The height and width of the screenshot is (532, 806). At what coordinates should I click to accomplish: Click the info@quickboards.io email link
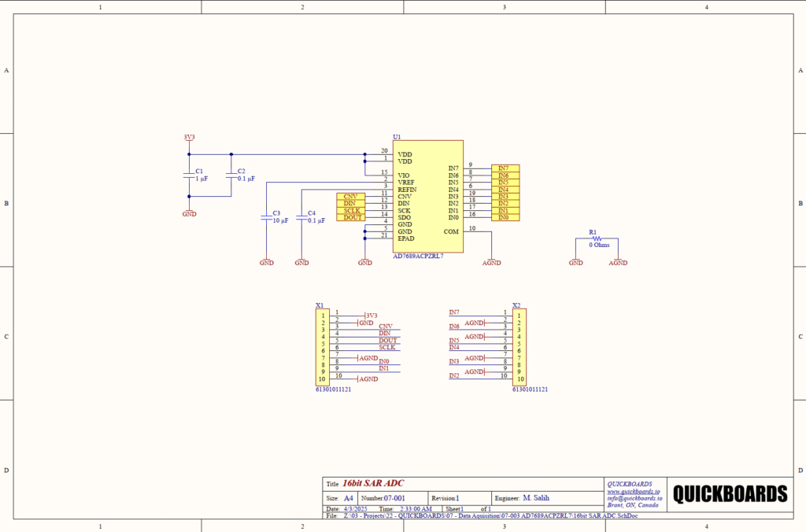pos(634,498)
